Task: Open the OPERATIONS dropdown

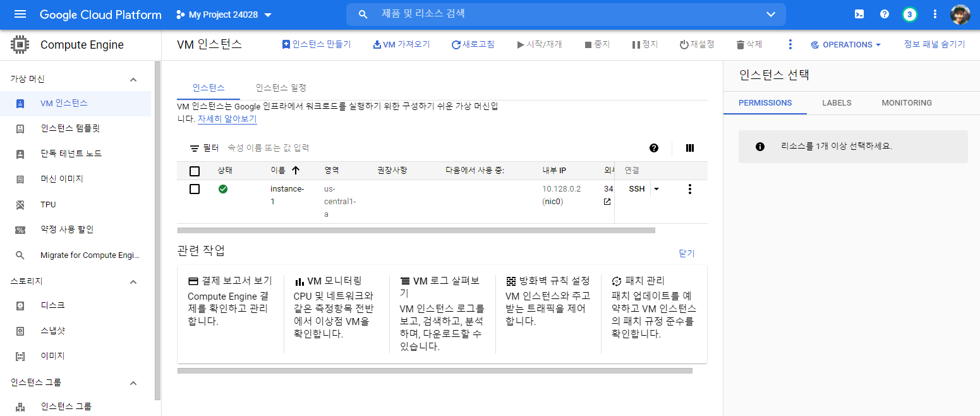Action: tap(845, 44)
